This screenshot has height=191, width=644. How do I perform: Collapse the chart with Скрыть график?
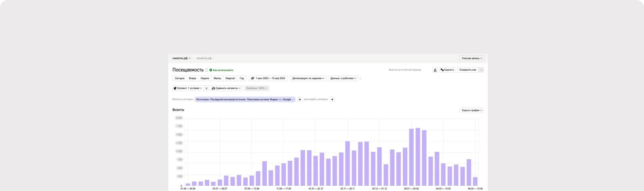coord(471,110)
